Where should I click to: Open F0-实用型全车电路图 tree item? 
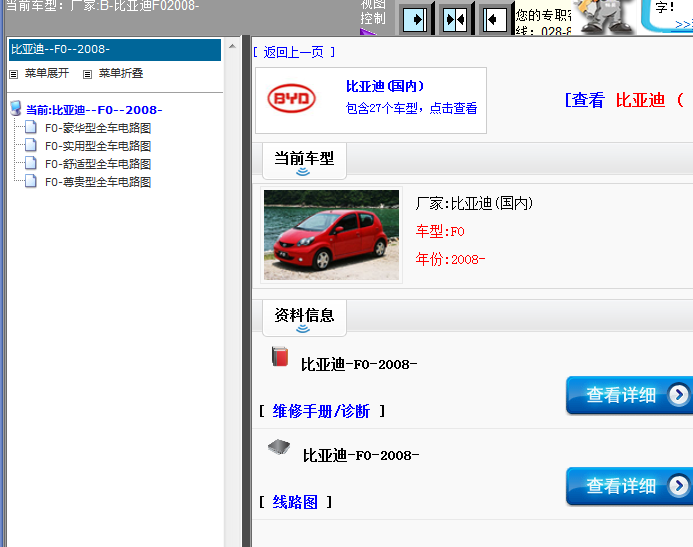(98, 146)
